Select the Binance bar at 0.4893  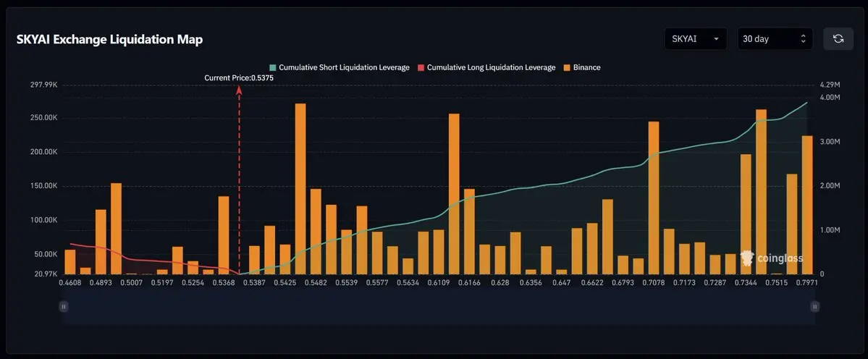101,242
